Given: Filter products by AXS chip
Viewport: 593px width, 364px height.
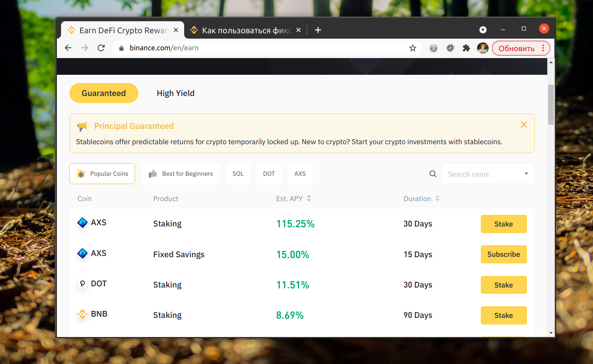Looking at the screenshot, I should coord(300,174).
